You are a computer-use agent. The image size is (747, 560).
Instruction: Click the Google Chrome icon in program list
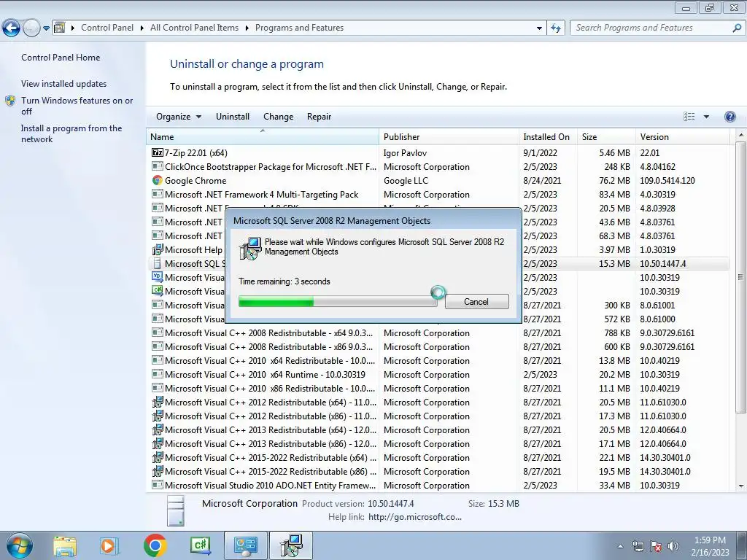(158, 181)
